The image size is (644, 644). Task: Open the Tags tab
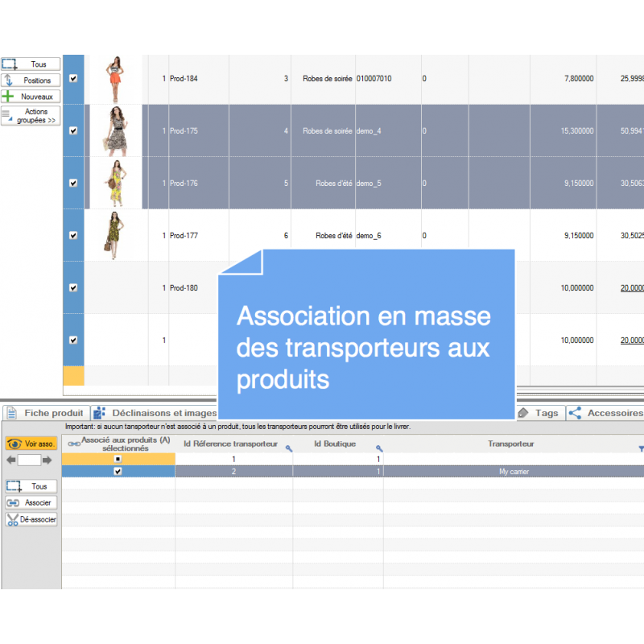click(x=539, y=413)
